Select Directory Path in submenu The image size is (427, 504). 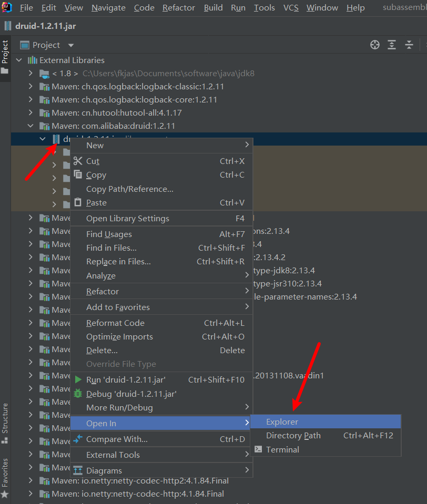[x=326, y=436]
